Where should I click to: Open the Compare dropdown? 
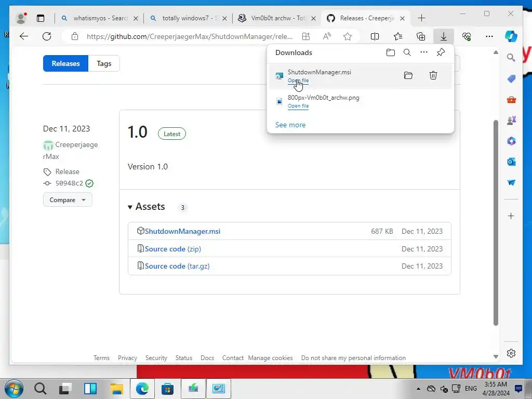(68, 200)
